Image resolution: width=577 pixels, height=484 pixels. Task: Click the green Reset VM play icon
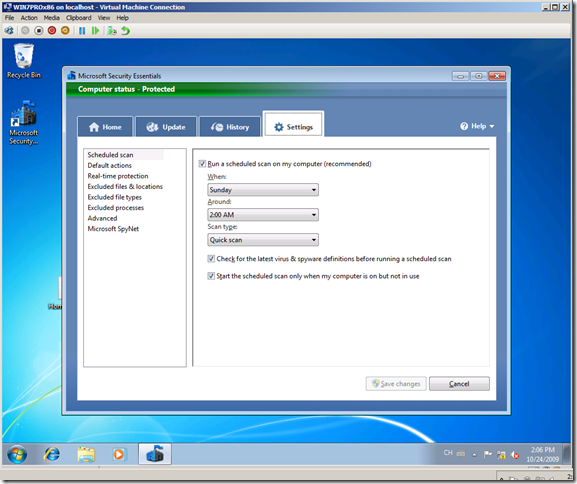[x=95, y=31]
